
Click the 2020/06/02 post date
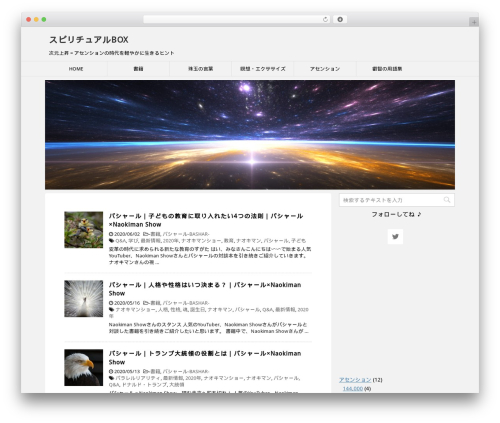127,234
